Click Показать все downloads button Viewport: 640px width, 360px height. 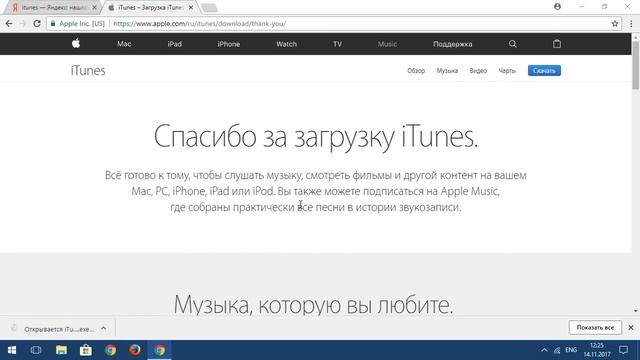[595, 327]
